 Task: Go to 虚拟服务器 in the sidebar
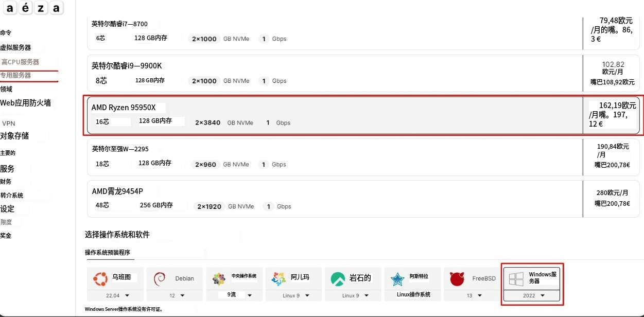[x=16, y=48]
